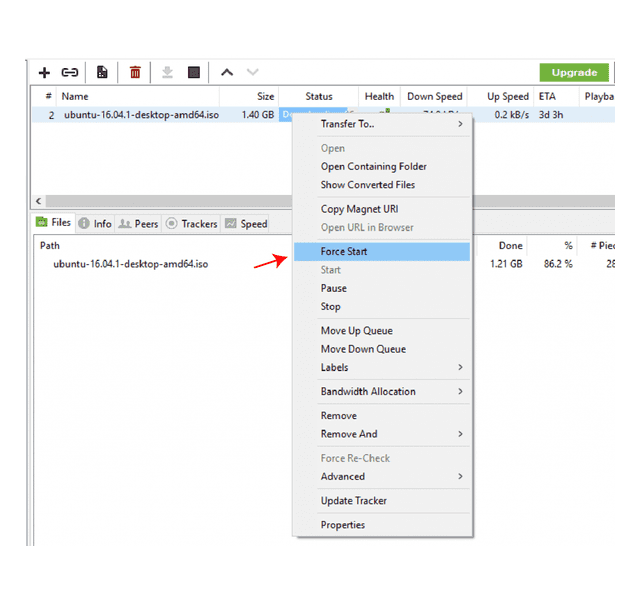Choose Stop from the context menu
The image size is (640, 600).
(x=382, y=307)
